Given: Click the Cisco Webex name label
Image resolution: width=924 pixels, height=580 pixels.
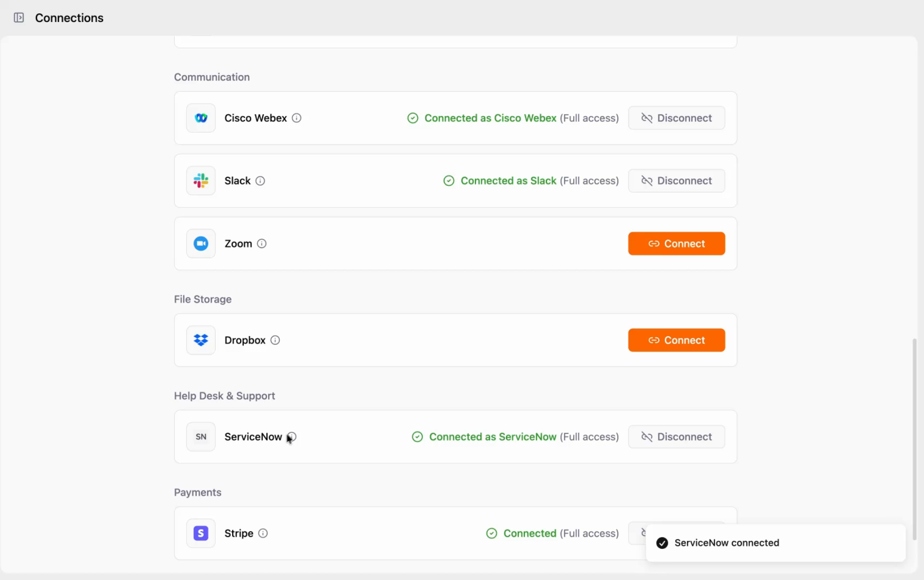Looking at the screenshot, I should (256, 118).
